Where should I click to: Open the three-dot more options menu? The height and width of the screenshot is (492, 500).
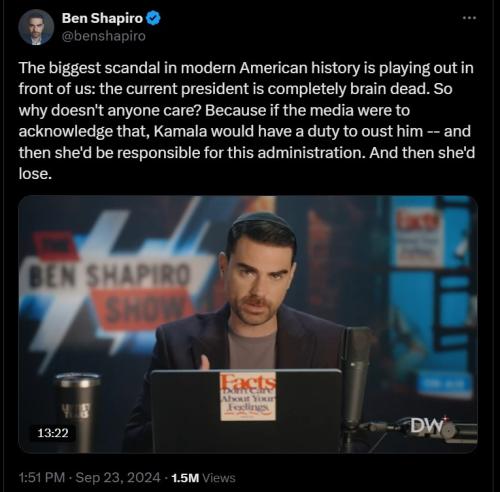(469, 18)
